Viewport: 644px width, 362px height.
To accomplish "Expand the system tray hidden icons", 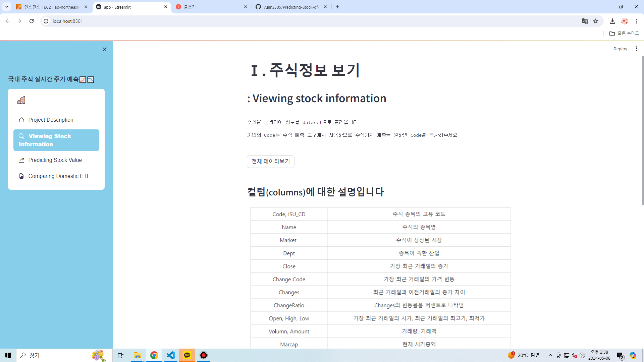I will pyautogui.click(x=550, y=355).
